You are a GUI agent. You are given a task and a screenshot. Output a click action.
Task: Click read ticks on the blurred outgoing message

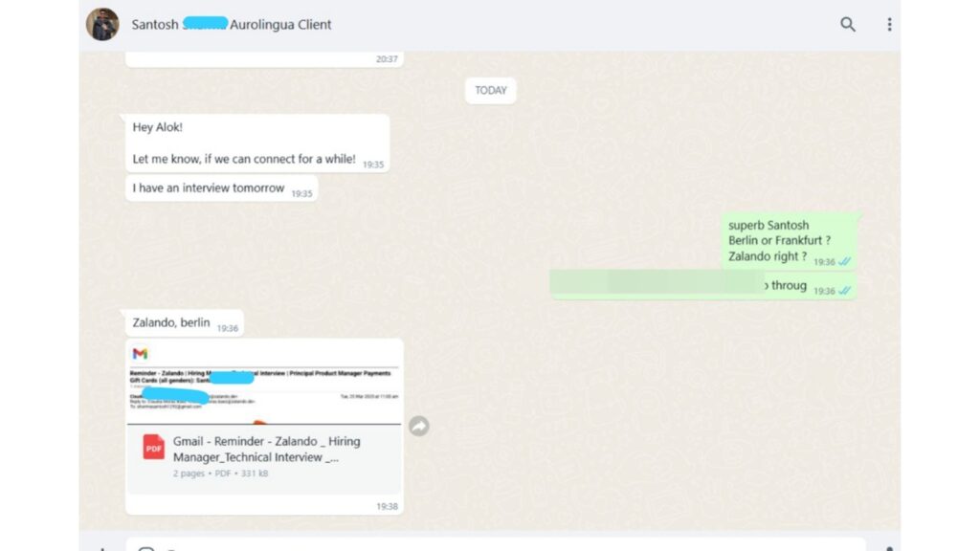[x=845, y=291]
